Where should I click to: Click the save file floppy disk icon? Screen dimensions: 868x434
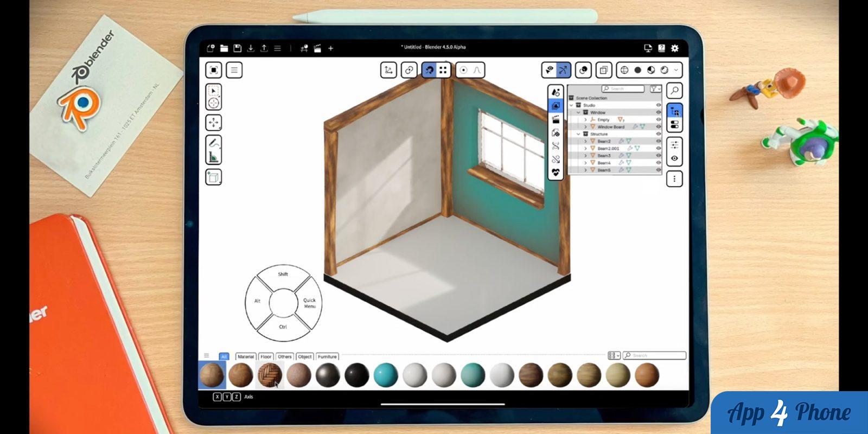pos(237,48)
